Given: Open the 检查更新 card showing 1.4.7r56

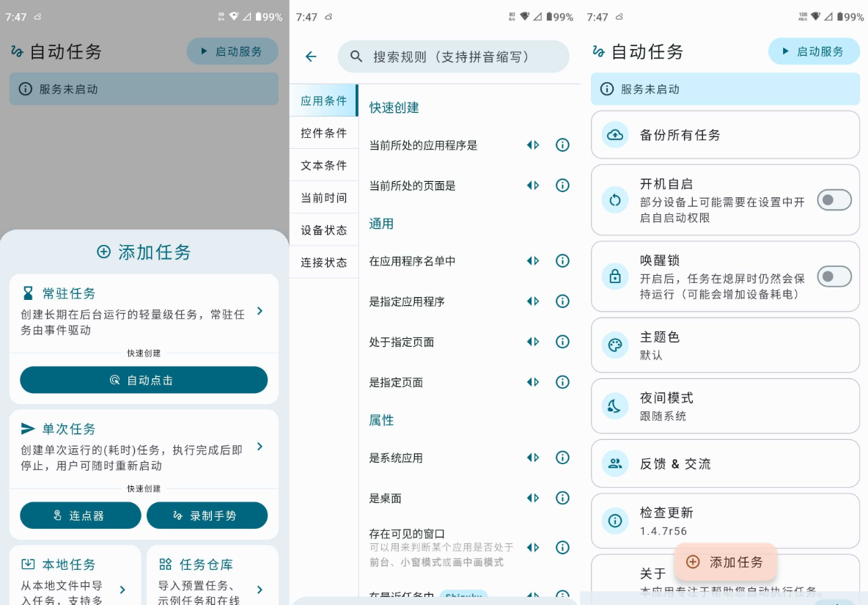Looking at the screenshot, I should point(725,521).
